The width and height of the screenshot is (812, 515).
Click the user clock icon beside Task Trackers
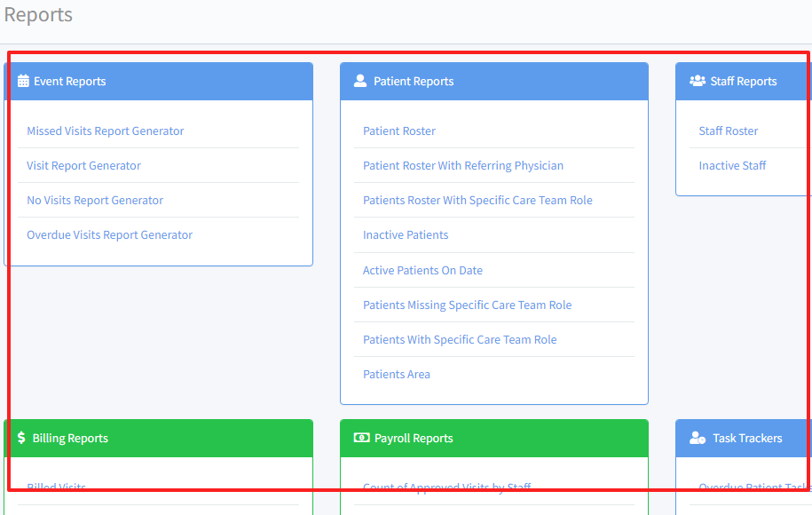coord(698,438)
